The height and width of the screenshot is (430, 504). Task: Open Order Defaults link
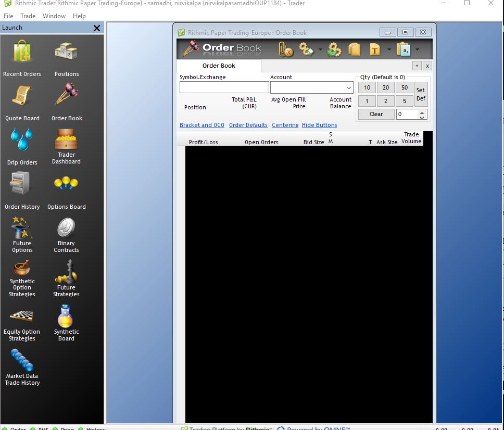(x=248, y=125)
